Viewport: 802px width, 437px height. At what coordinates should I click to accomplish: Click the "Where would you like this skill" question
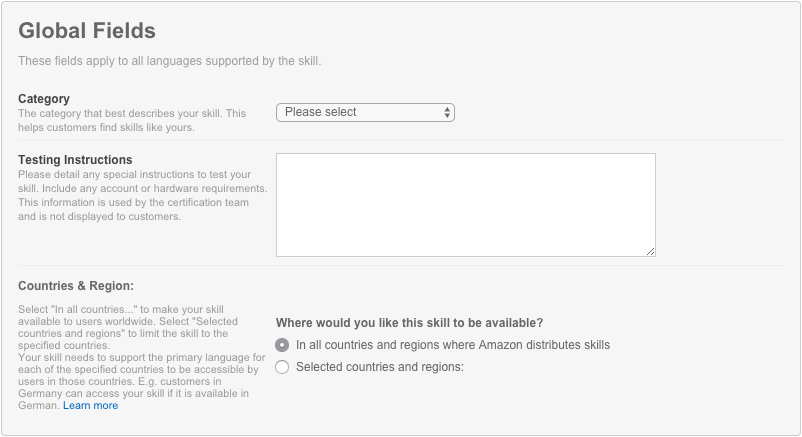pyautogui.click(x=410, y=323)
